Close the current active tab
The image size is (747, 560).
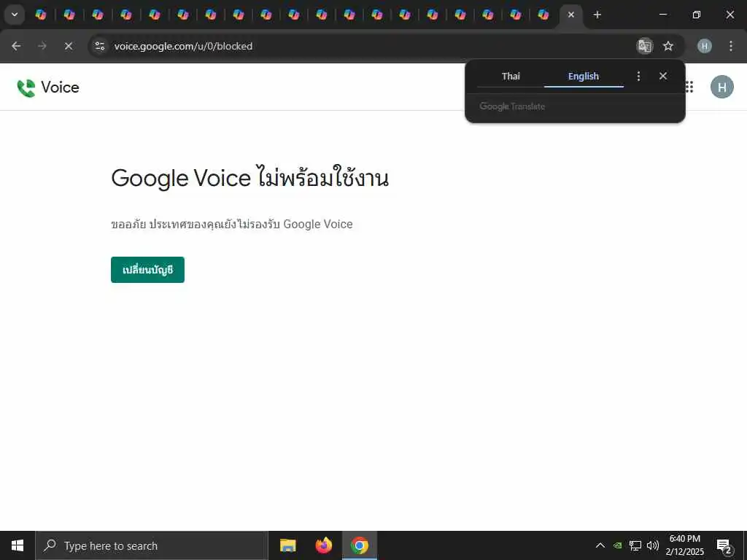click(570, 15)
